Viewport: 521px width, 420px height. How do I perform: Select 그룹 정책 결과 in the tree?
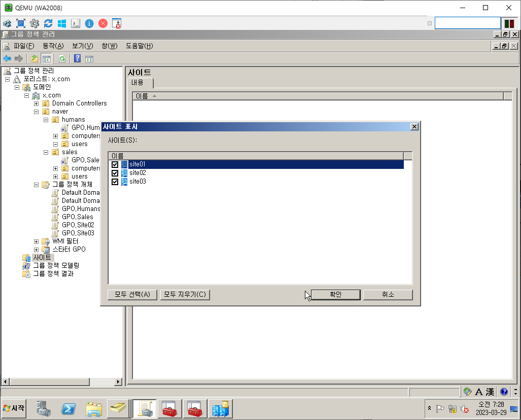[53, 274]
